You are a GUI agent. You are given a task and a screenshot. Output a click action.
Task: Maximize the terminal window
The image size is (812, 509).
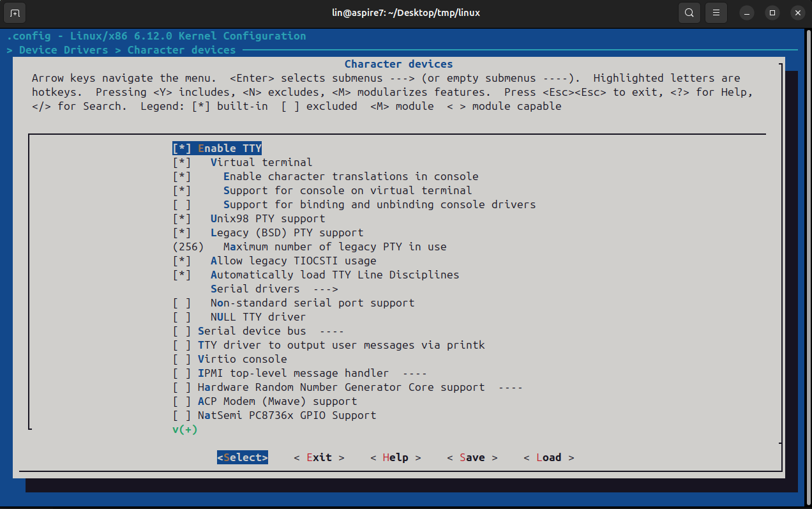point(772,13)
